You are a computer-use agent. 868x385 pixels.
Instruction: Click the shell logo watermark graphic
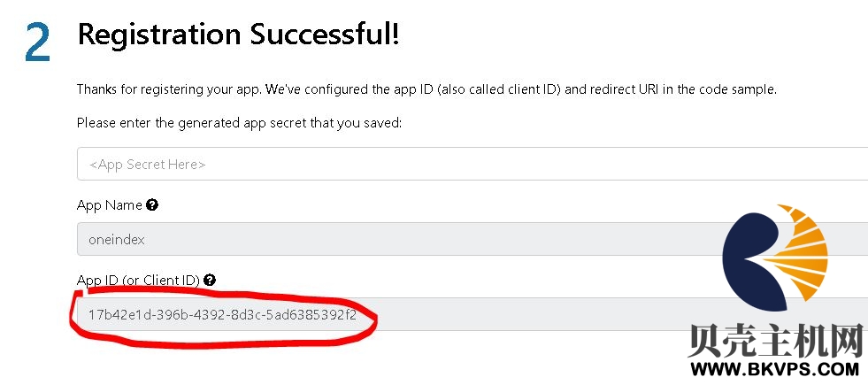pos(775,258)
